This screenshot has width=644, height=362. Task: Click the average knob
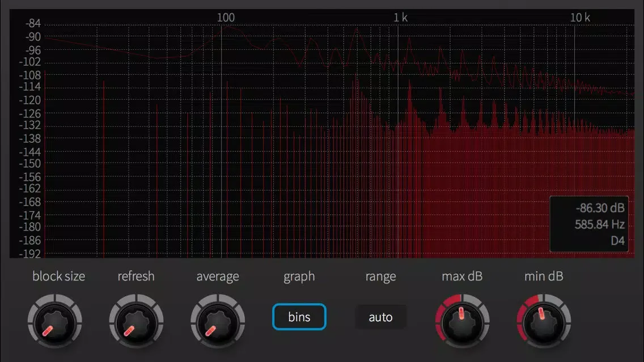point(218,321)
